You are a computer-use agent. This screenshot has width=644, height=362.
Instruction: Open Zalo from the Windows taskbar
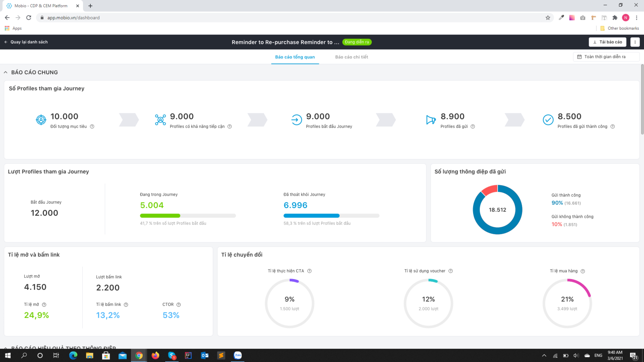click(237, 355)
